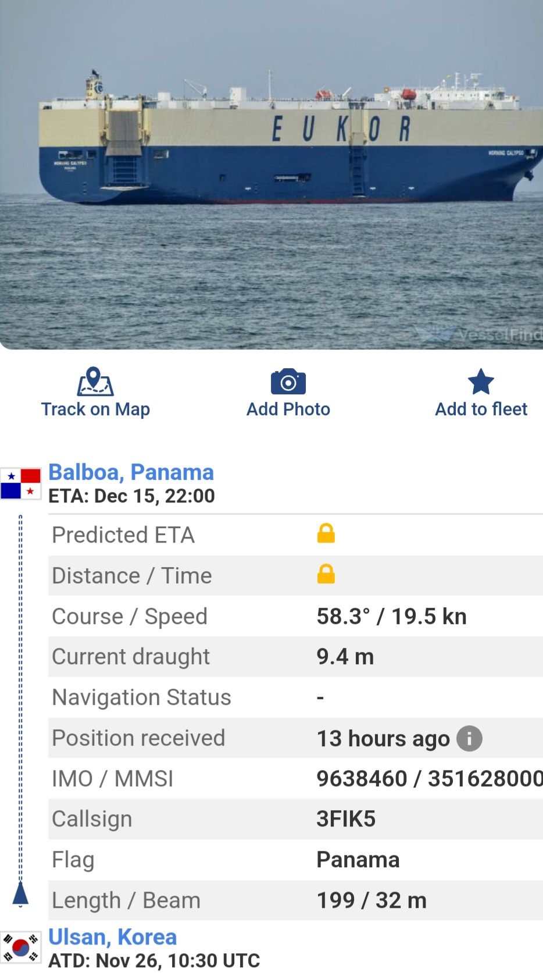Select the Callsign 3FIK5 value
543x980 pixels.
346,819
